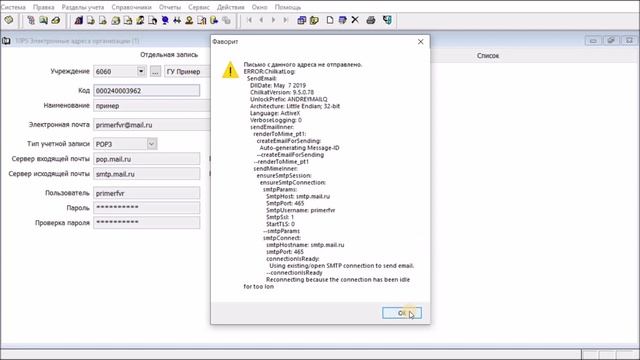Click the Пароль field

[147, 208]
